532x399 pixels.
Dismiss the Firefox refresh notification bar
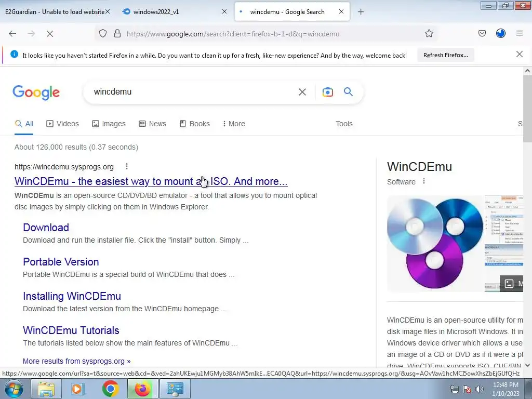point(519,54)
